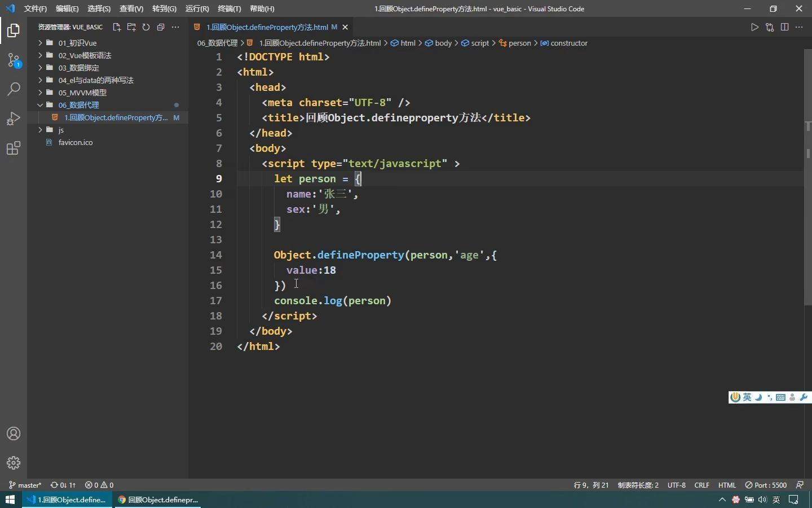Image resolution: width=812 pixels, height=508 pixels.
Task: Click errors and warnings count in status bar
Action: coord(99,485)
